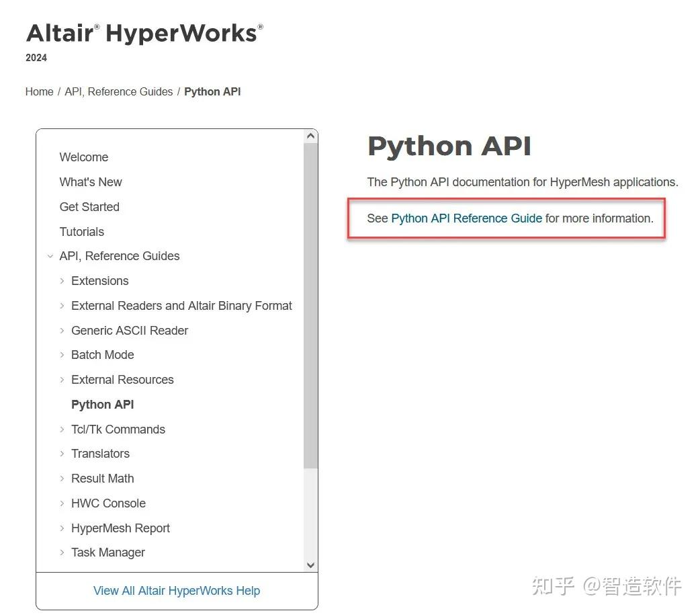This screenshot has width=700, height=615.
Task: Select Welcome in the sidebar
Action: (x=83, y=157)
